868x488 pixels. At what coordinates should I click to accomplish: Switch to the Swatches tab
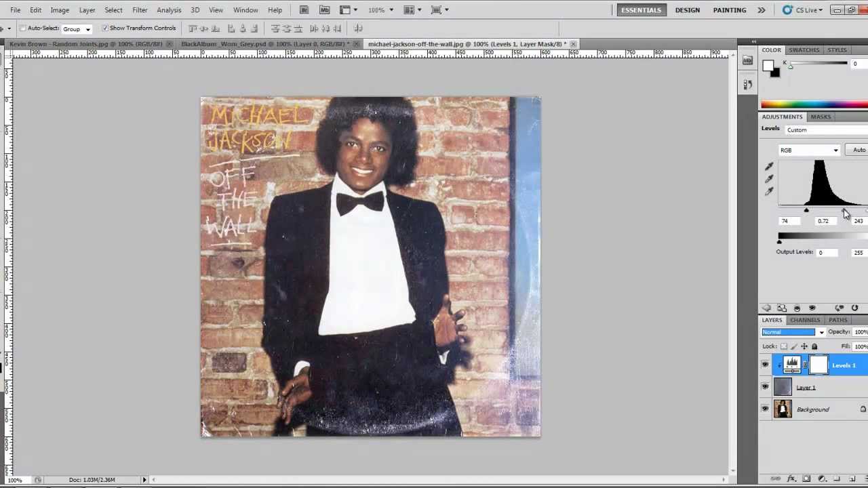point(804,50)
